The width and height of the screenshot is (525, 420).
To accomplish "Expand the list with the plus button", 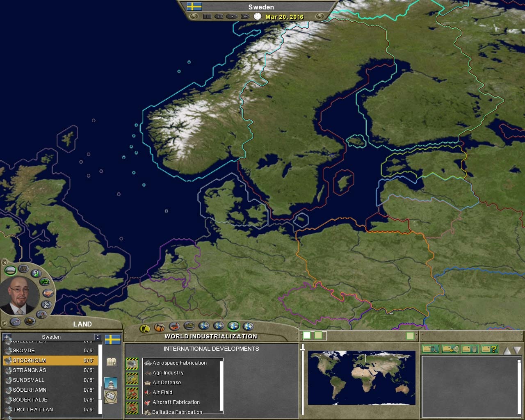I will (7, 337).
